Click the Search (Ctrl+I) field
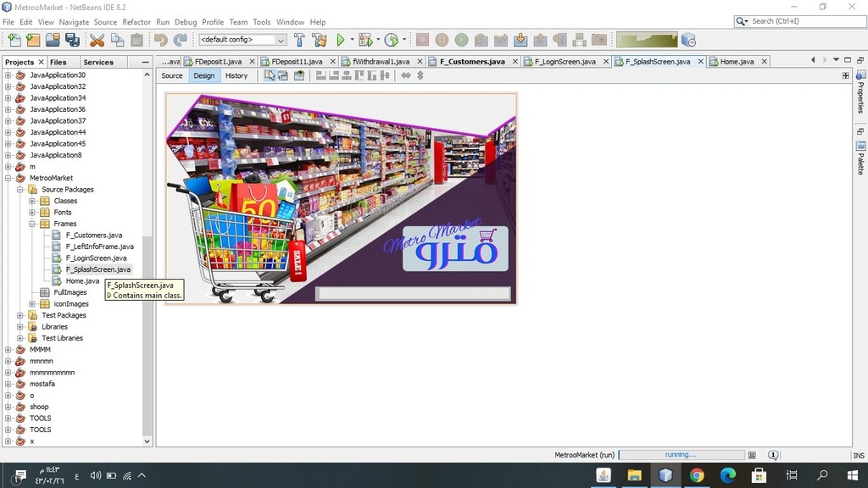868x488 pixels. tap(800, 21)
